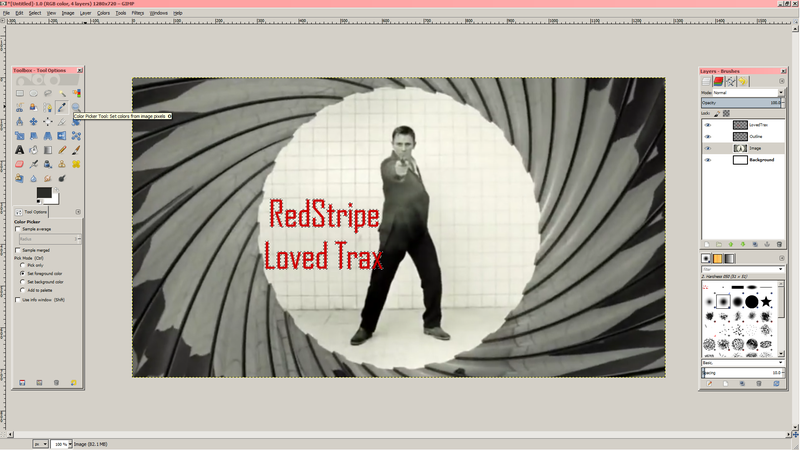Select the Scissors Select tool
The width and height of the screenshot is (800, 450).
pos(19,107)
